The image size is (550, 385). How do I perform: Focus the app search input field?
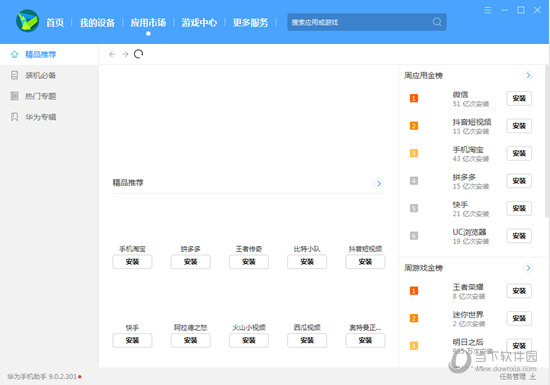(x=367, y=22)
